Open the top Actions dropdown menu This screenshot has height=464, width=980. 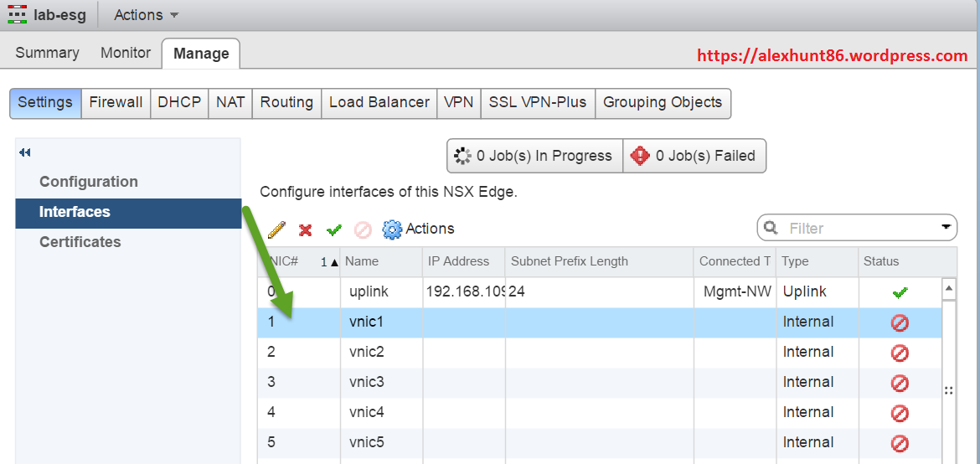coord(147,15)
